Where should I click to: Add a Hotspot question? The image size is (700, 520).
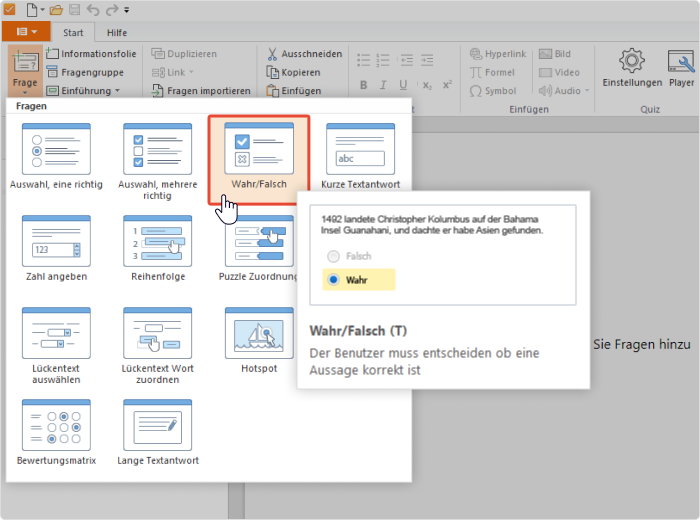(x=259, y=340)
